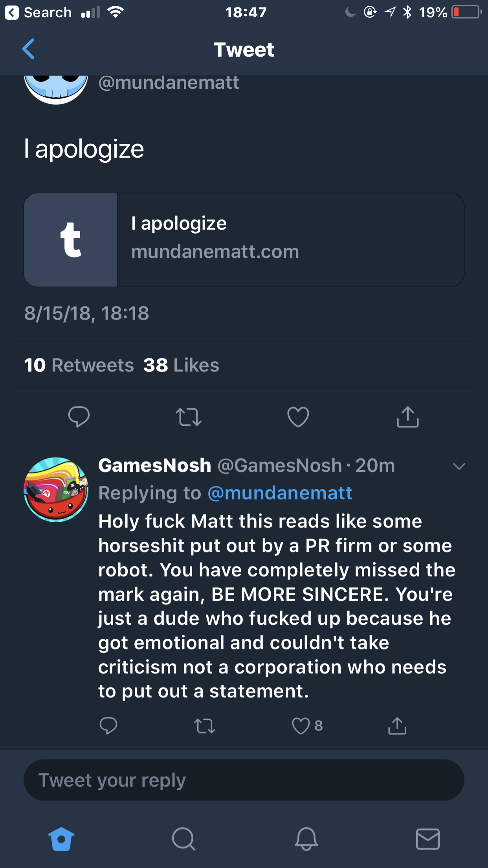The height and width of the screenshot is (868, 488).
Task: Like GamesNosh's reply
Action: click(x=301, y=726)
